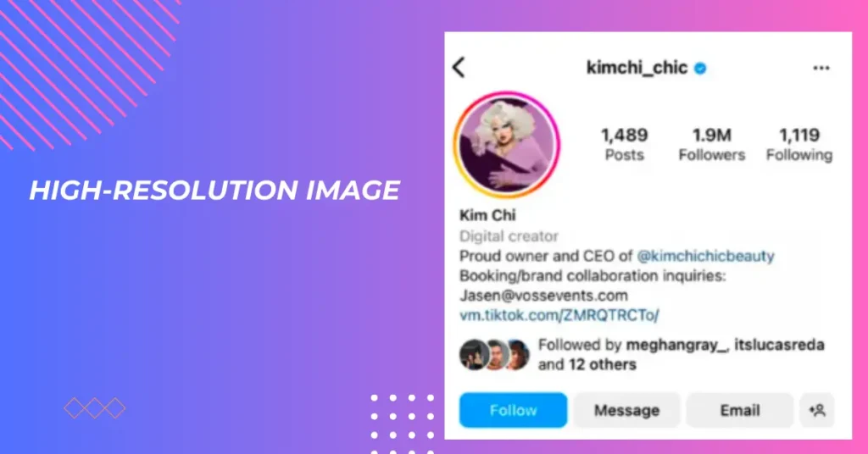View Kim Chi's profile picture story
This screenshot has height=454, width=868.
point(507,145)
